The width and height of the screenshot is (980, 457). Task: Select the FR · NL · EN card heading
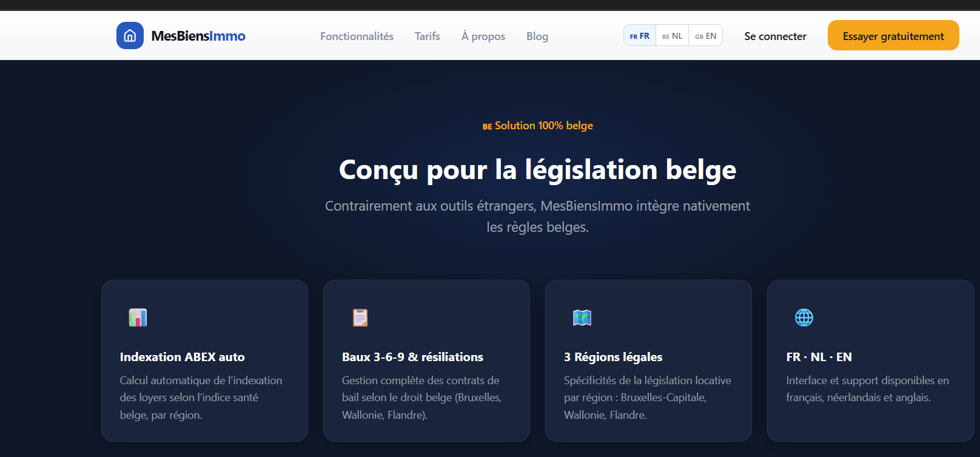pyautogui.click(x=819, y=357)
